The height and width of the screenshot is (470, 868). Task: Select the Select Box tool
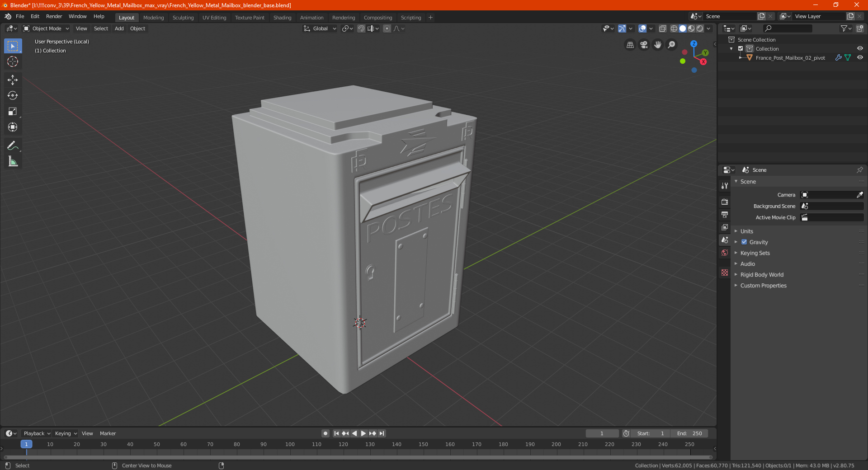point(13,46)
